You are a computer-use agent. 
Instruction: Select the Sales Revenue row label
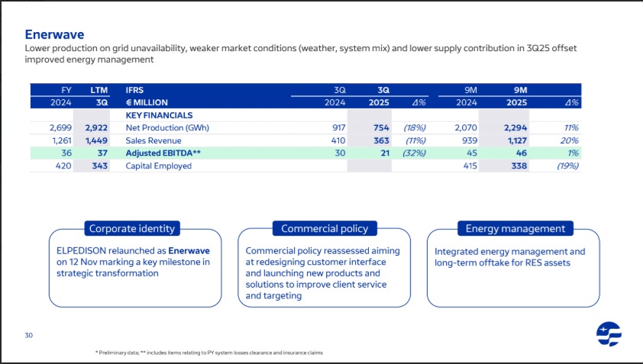coord(153,140)
